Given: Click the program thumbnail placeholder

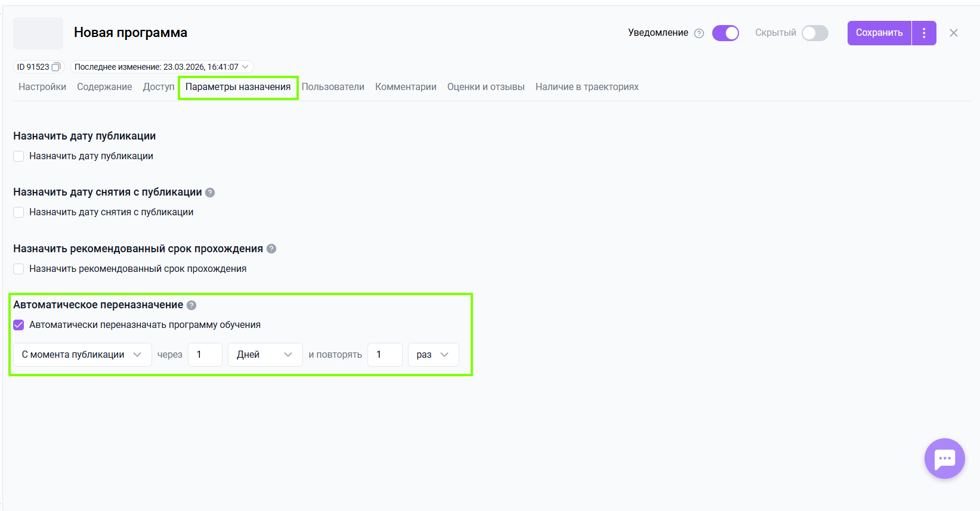Looking at the screenshot, I should tap(38, 33).
